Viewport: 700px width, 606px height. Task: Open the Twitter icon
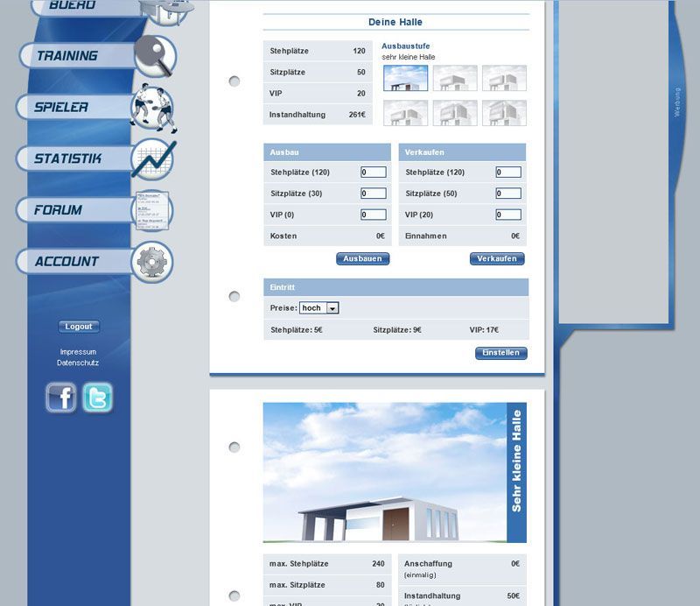pos(98,398)
